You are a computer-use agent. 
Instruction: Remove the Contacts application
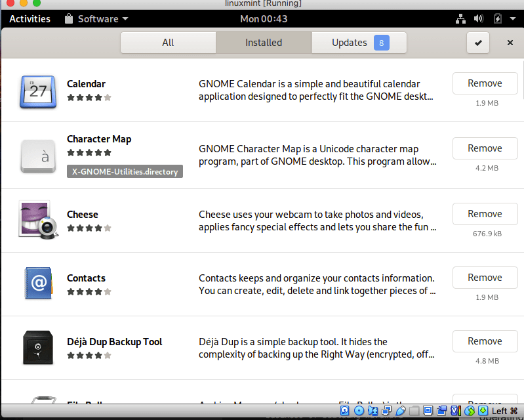[x=485, y=278]
